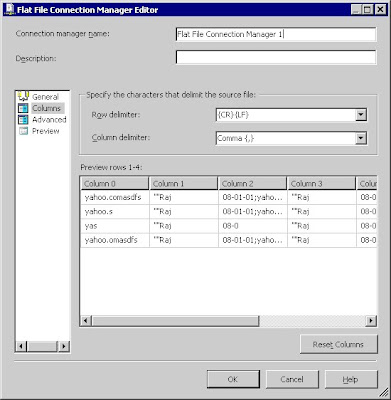Click Column 2 cell in yahoo.comasdfs row
Image resolution: width=391 pixels, height=400 pixels.
point(253,197)
